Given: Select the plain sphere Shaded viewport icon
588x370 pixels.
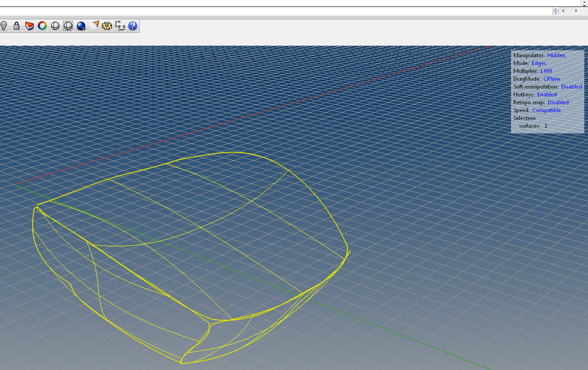Looking at the screenshot, I should coord(55,26).
